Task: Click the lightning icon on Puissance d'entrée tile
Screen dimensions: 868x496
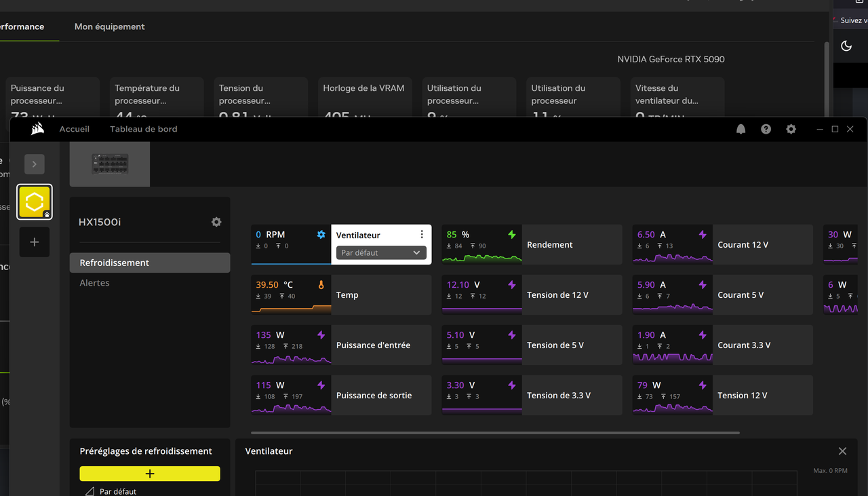Action: (x=321, y=335)
